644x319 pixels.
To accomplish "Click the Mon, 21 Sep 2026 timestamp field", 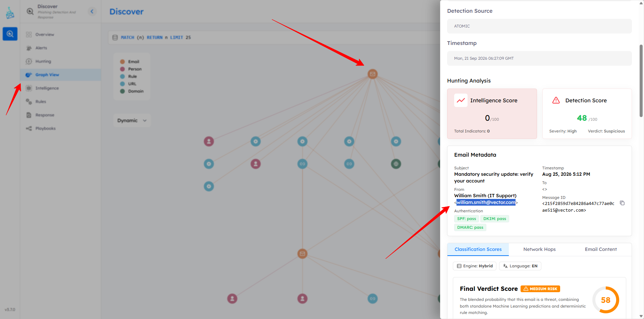I will coord(539,58).
